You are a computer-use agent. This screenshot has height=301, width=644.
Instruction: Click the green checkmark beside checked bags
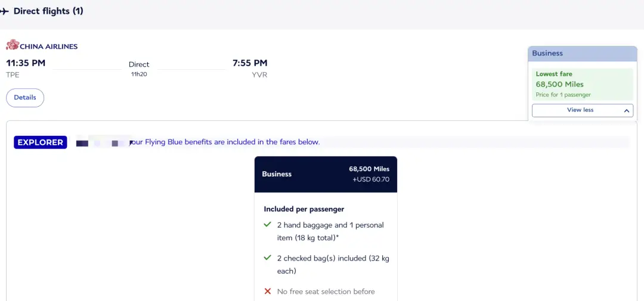tap(268, 258)
